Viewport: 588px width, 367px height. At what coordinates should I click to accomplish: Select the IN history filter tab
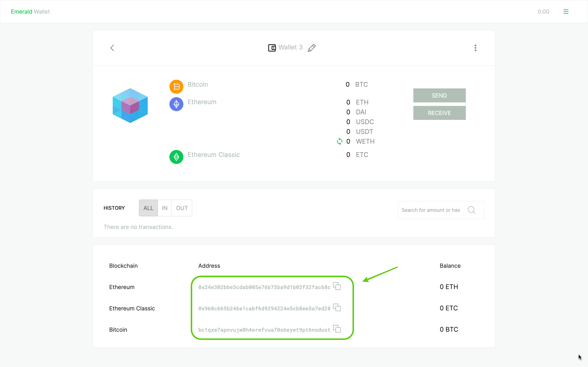click(164, 208)
